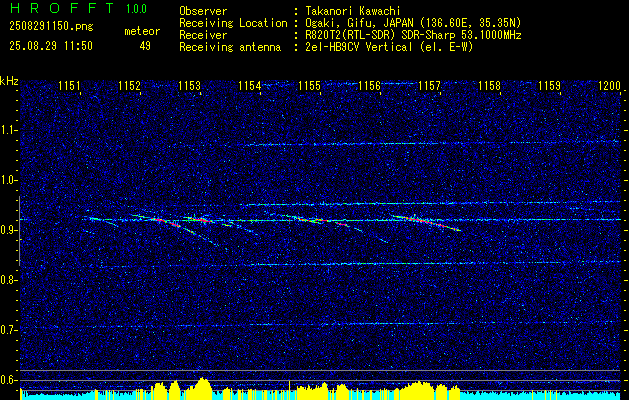Click the meteor count 49

pos(145,46)
